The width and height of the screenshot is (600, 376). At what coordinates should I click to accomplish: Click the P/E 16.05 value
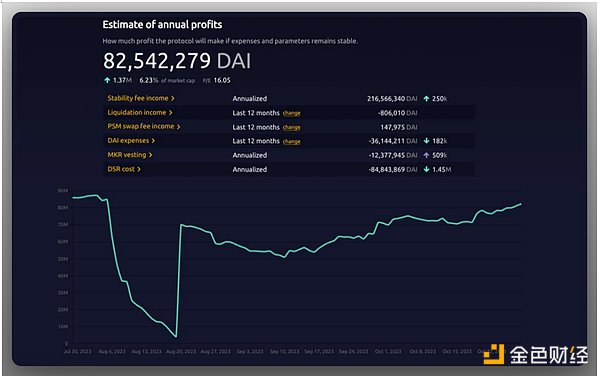click(x=217, y=80)
